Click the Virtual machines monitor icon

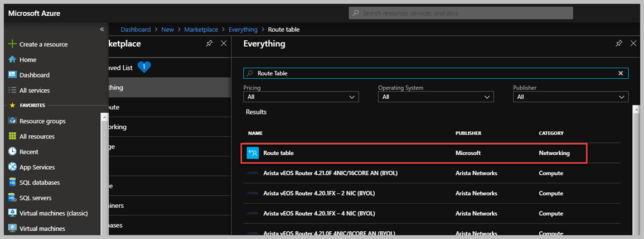click(12, 228)
